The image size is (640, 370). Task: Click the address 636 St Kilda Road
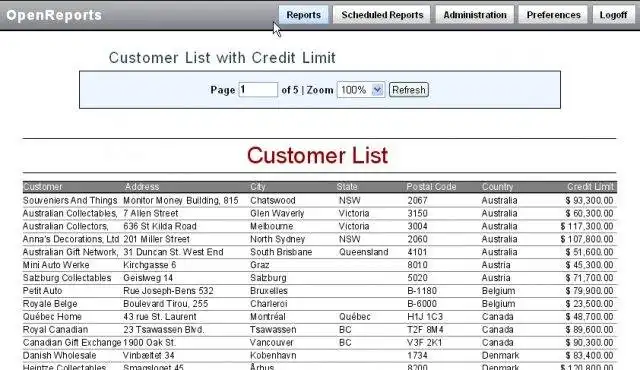(160, 226)
